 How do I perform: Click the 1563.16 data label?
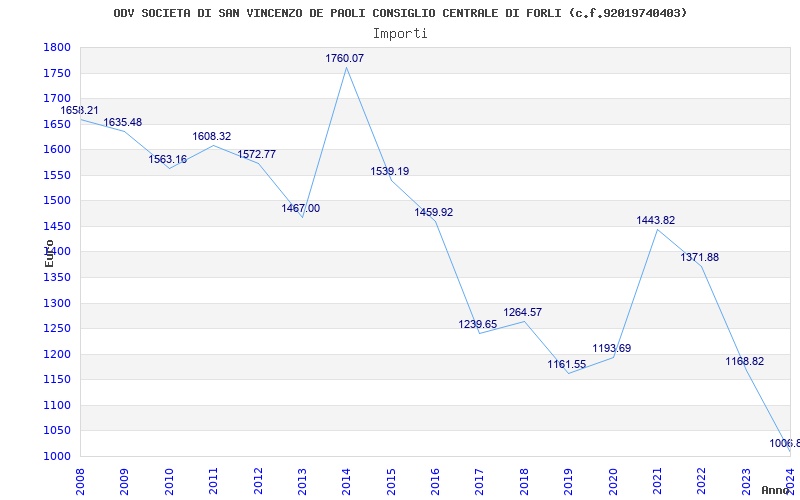[x=168, y=159]
